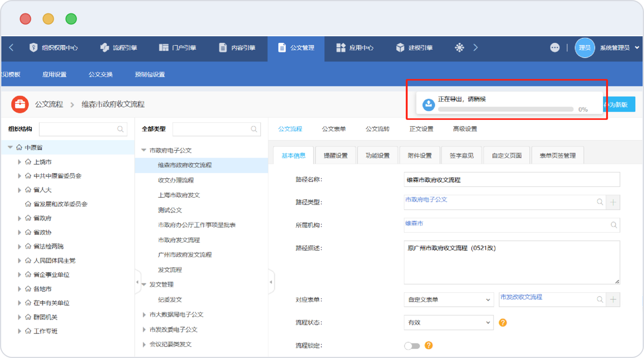Open the 流程引擎 module
The image size is (644, 358).
tap(119, 47)
